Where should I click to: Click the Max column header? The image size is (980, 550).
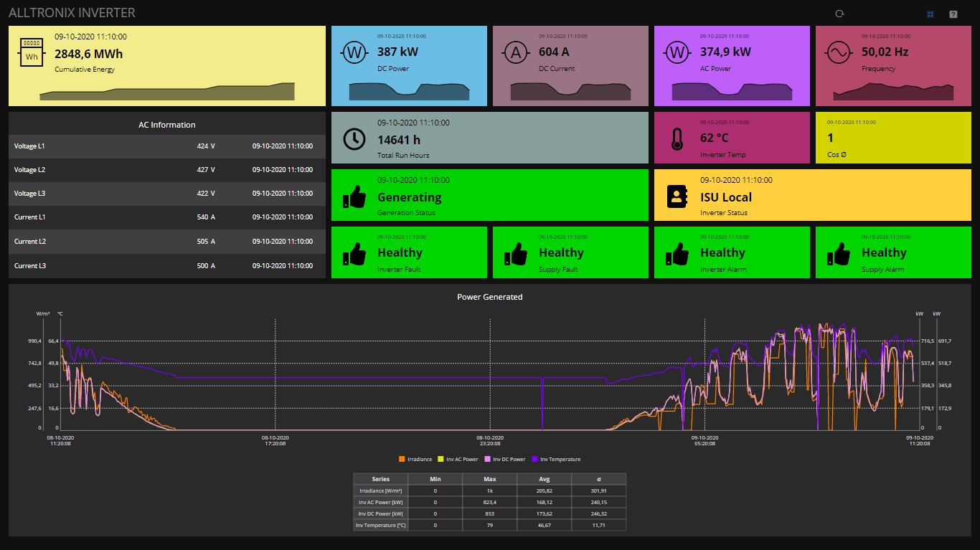pos(490,479)
